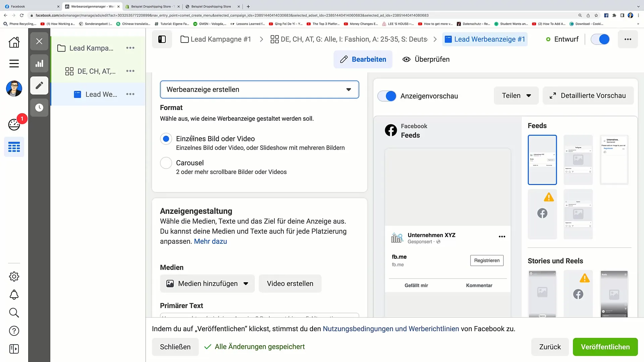Open the history clock icon
This screenshot has width=644, height=362.
coord(39,108)
